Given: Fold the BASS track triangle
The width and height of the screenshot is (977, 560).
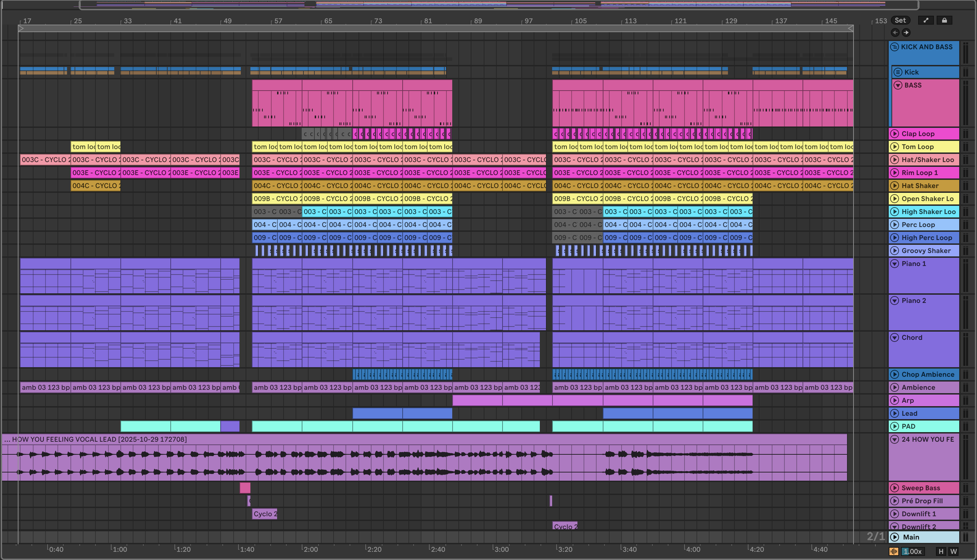Looking at the screenshot, I should [898, 85].
